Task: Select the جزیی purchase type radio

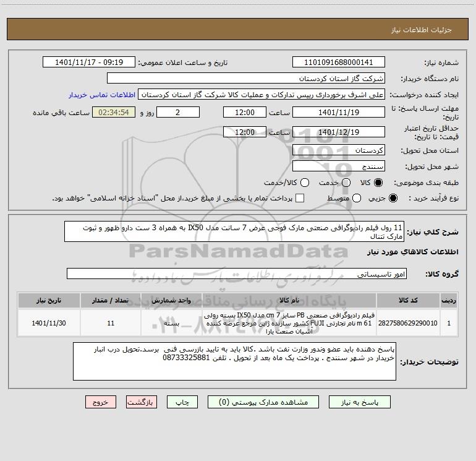Action: [393, 198]
